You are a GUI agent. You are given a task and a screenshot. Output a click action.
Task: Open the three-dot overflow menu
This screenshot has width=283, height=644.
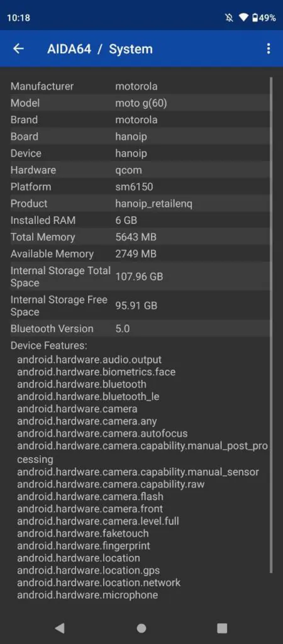point(268,49)
